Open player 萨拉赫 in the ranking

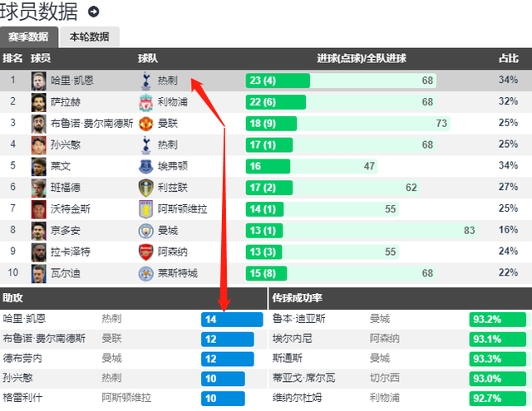(x=66, y=102)
